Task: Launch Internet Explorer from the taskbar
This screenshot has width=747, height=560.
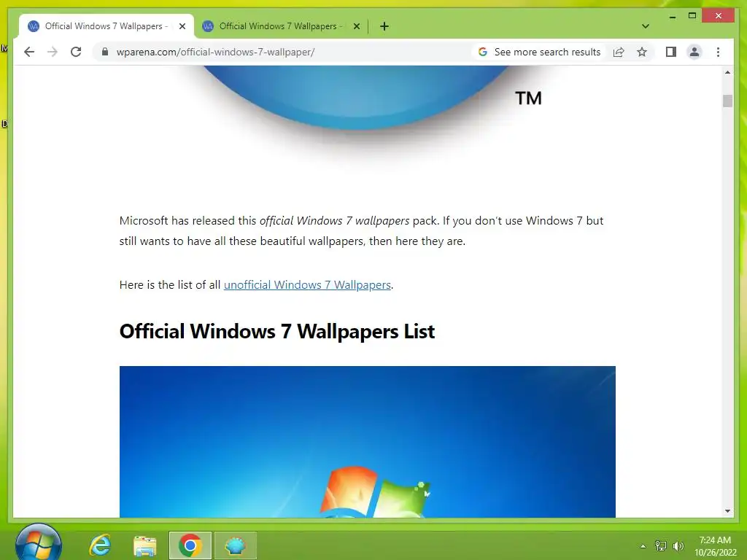Action: pyautogui.click(x=100, y=545)
